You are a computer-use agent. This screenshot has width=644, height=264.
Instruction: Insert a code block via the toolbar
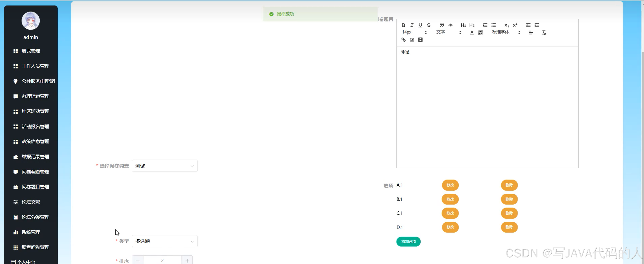pos(450,25)
